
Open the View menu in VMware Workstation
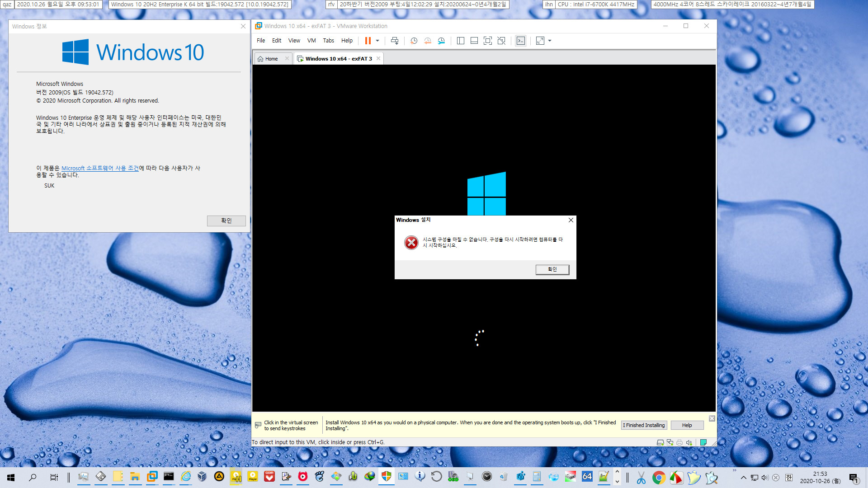[294, 41]
